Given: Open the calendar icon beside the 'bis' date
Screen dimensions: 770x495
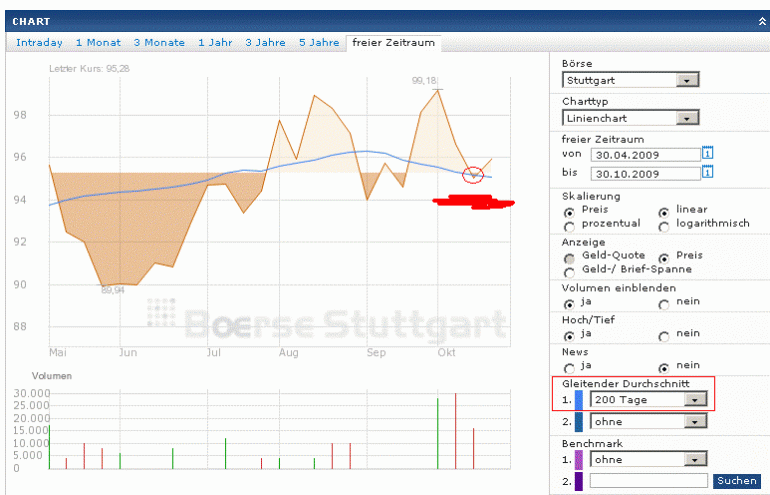Looking at the screenshot, I should [707, 172].
